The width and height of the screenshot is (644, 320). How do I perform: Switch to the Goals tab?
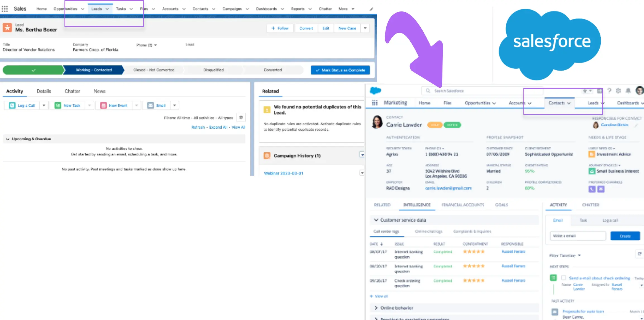tap(502, 205)
